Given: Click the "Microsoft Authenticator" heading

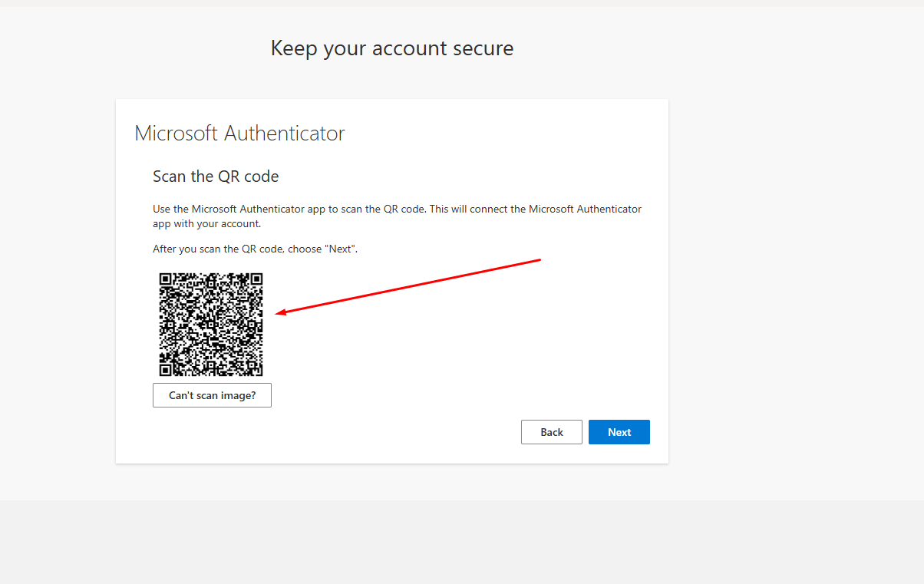Looking at the screenshot, I should pos(239,134).
